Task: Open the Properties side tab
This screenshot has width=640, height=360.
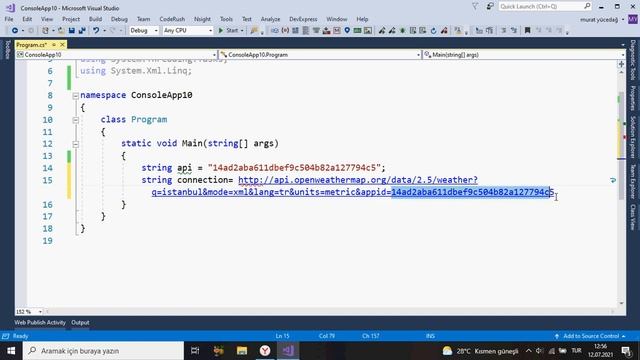Action: click(x=633, y=98)
